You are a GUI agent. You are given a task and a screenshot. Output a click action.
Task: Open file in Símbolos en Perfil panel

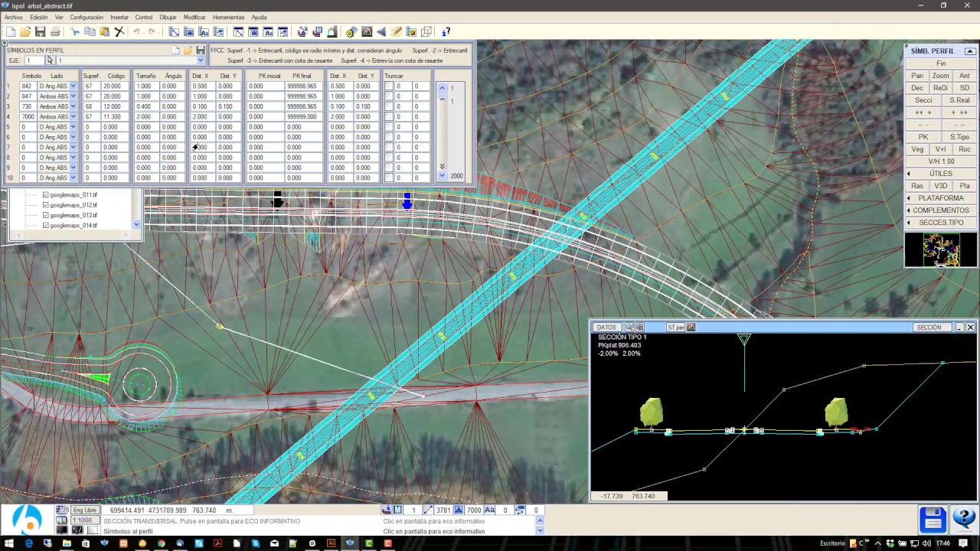coord(188,51)
